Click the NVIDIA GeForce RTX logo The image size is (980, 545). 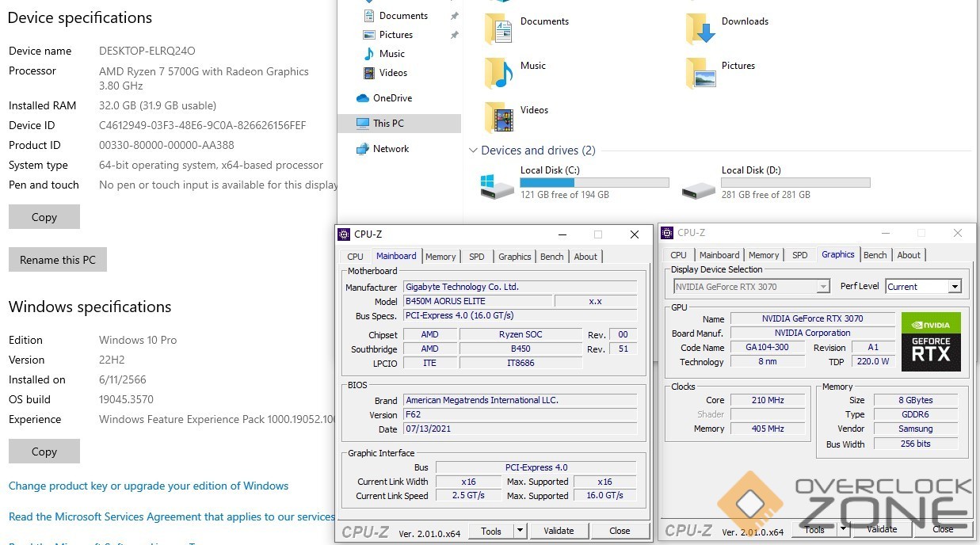point(931,342)
